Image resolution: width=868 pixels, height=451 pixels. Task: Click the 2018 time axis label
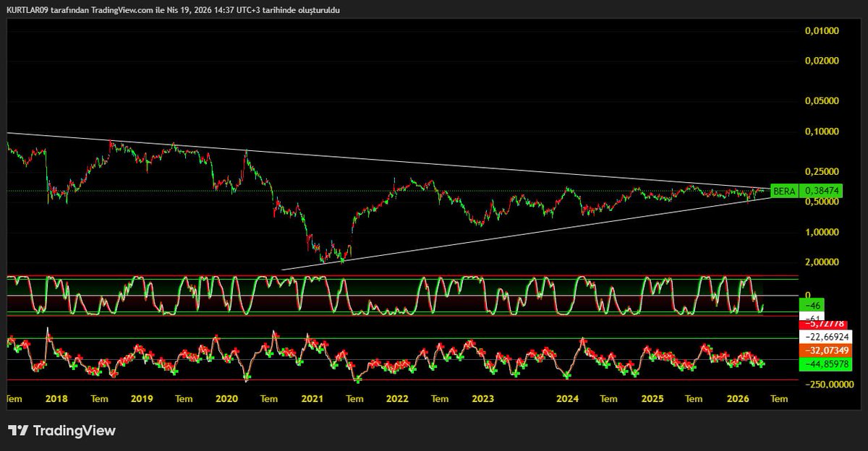point(56,399)
